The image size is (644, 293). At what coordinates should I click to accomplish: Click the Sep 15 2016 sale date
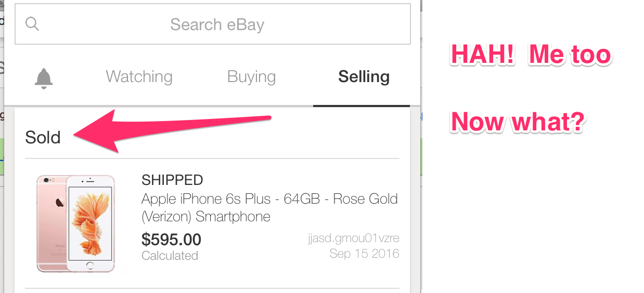(364, 254)
